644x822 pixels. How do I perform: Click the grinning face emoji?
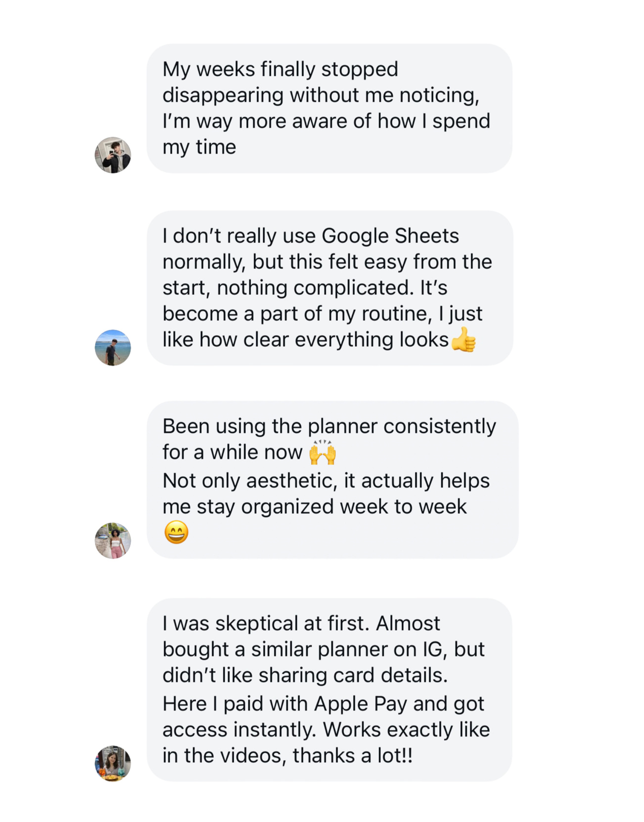click(176, 533)
